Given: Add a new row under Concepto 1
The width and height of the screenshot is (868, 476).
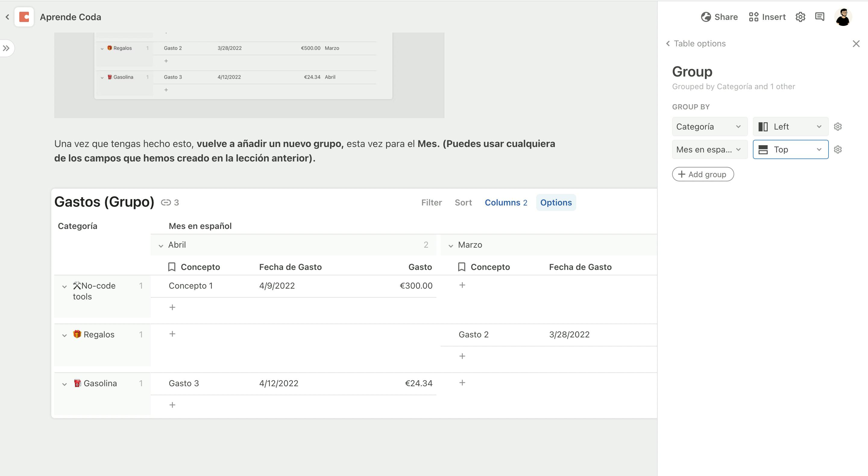Looking at the screenshot, I should 172,307.
